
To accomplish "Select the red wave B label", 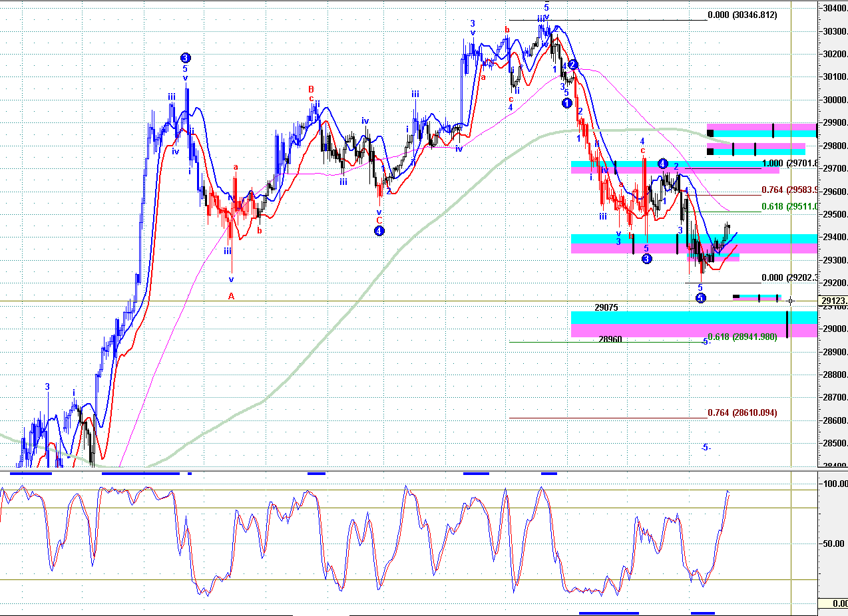I will [311, 89].
